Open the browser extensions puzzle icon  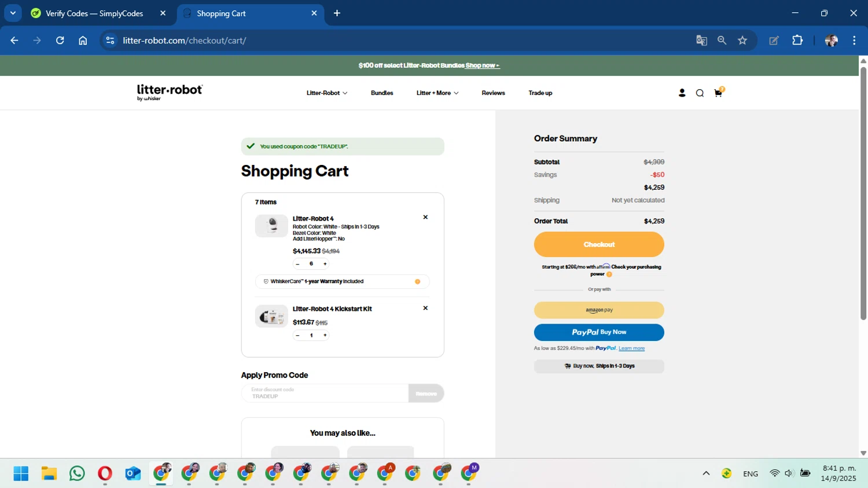[797, 41]
